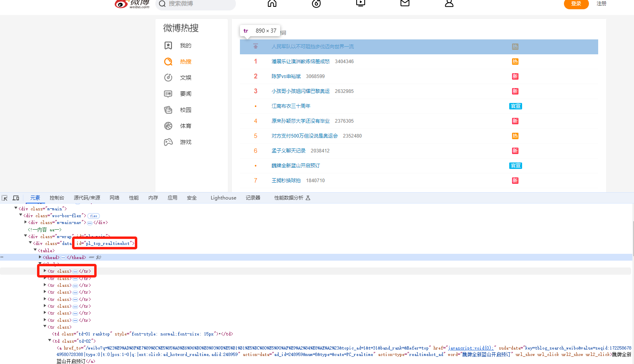Click the 校园 icon
Screen dimensions: 634x364
pyautogui.click(x=168, y=110)
